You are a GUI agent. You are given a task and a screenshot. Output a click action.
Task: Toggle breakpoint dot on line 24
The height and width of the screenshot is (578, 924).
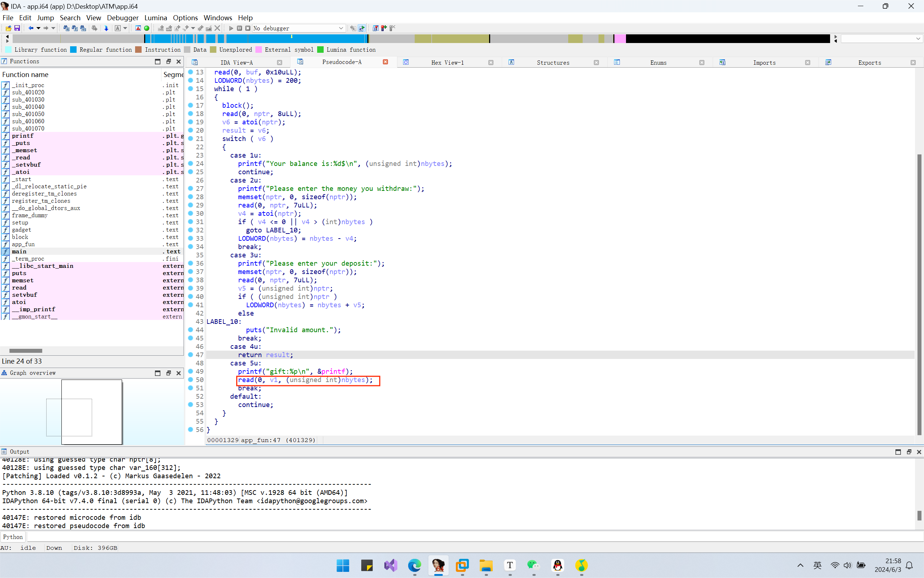pyautogui.click(x=191, y=164)
